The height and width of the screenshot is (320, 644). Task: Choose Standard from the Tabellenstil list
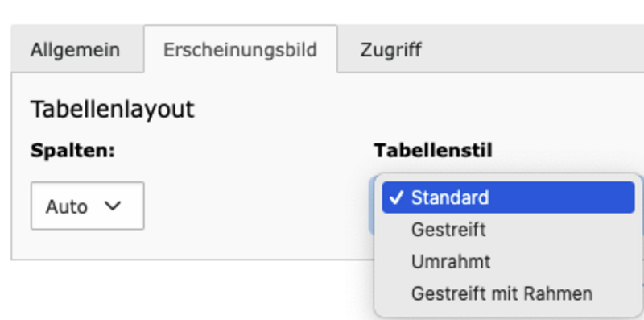tap(508, 197)
